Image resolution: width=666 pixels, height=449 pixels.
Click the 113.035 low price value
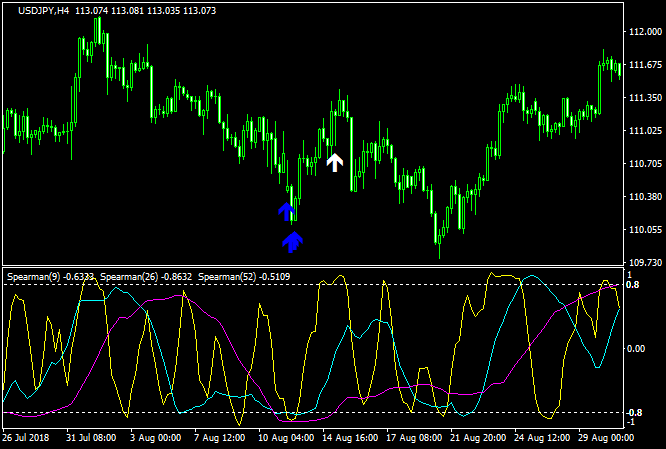(164, 11)
